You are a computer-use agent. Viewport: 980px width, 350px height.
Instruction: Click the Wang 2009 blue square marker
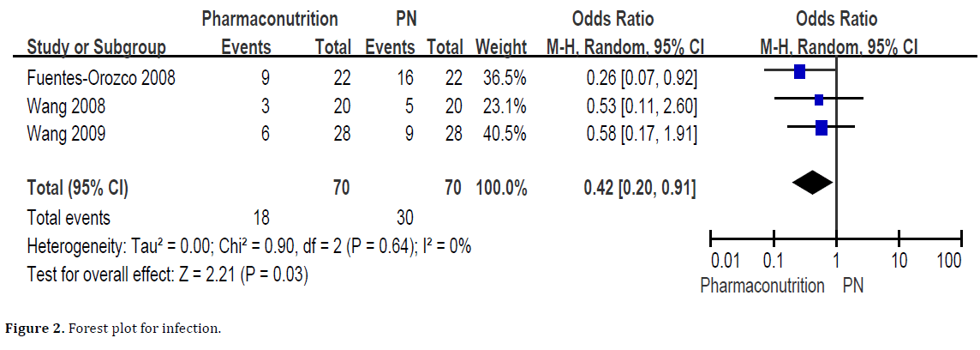tap(822, 128)
